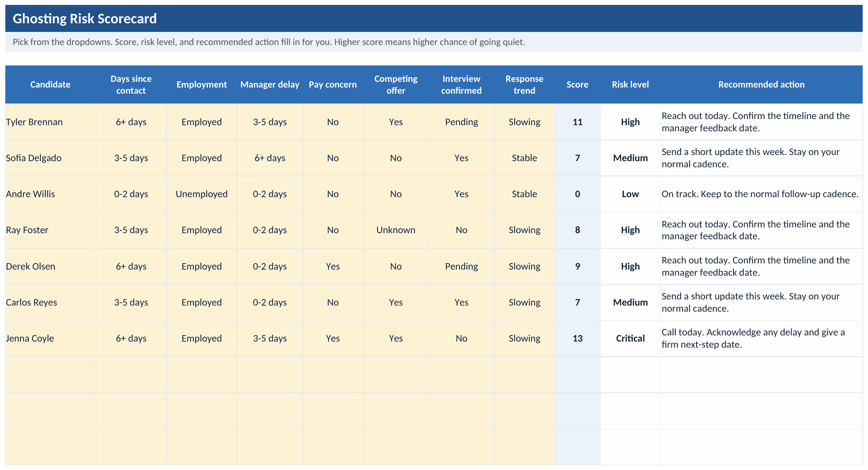The width and height of the screenshot is (868, 470).
Task: Select Sofia Delgado's Medium risk level
Action: click(x=630, y=158)
